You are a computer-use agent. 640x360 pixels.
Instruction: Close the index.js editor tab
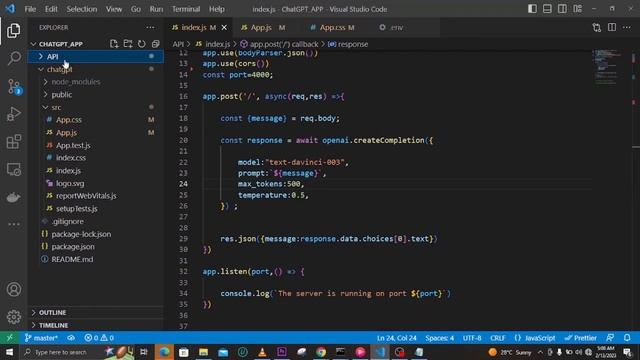point(224,27)
